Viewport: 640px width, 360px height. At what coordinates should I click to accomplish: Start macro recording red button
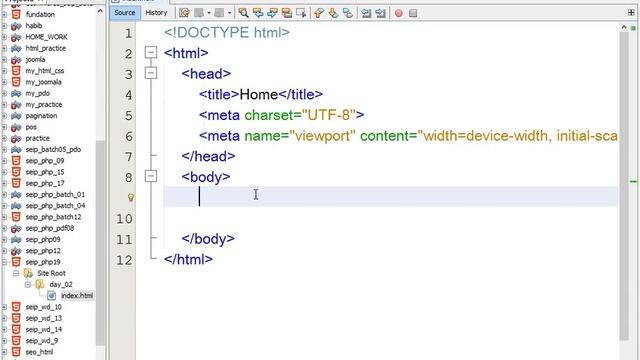(399, 13)
